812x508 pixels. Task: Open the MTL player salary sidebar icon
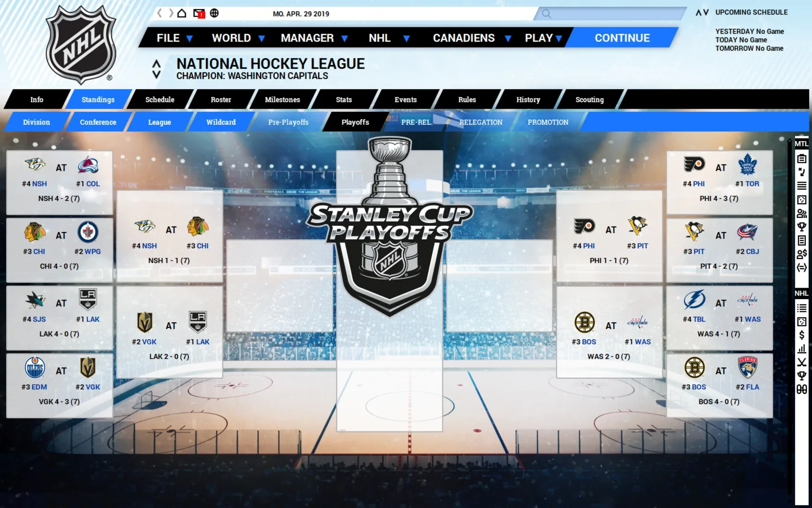pos(801,254)
